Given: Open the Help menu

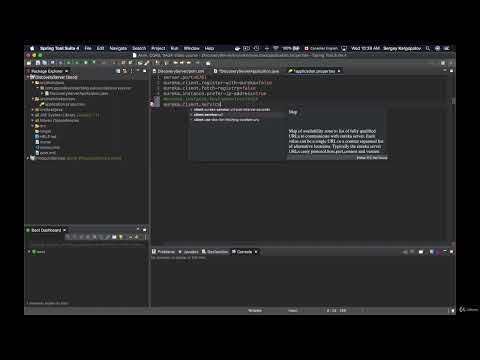Looking at the screenshot, I should coord(209,48).
